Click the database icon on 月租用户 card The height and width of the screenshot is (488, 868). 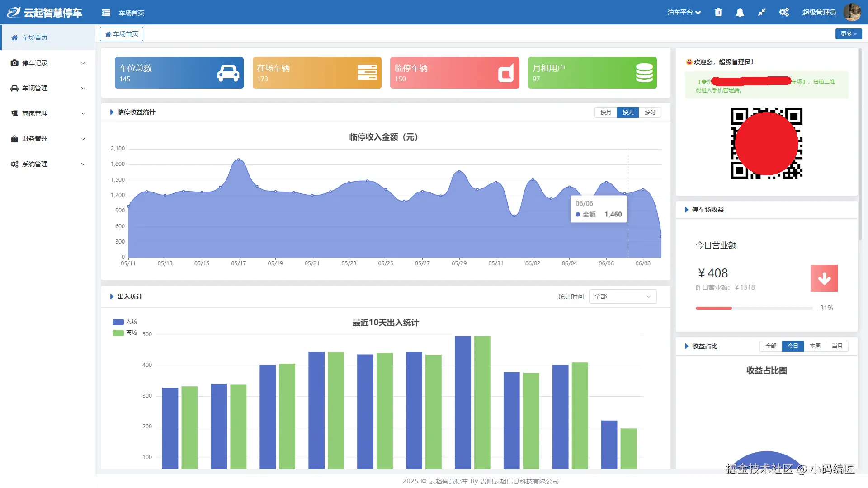pyautogui.click(x=644, y=73)
